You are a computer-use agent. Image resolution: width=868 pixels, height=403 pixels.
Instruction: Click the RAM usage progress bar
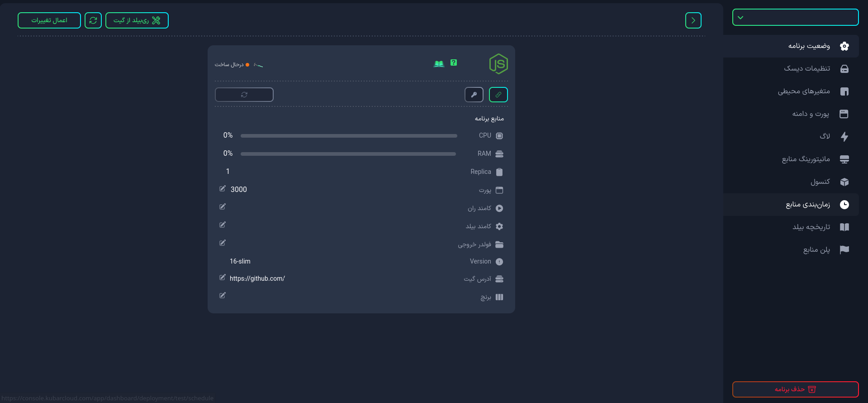pos(348,154)
